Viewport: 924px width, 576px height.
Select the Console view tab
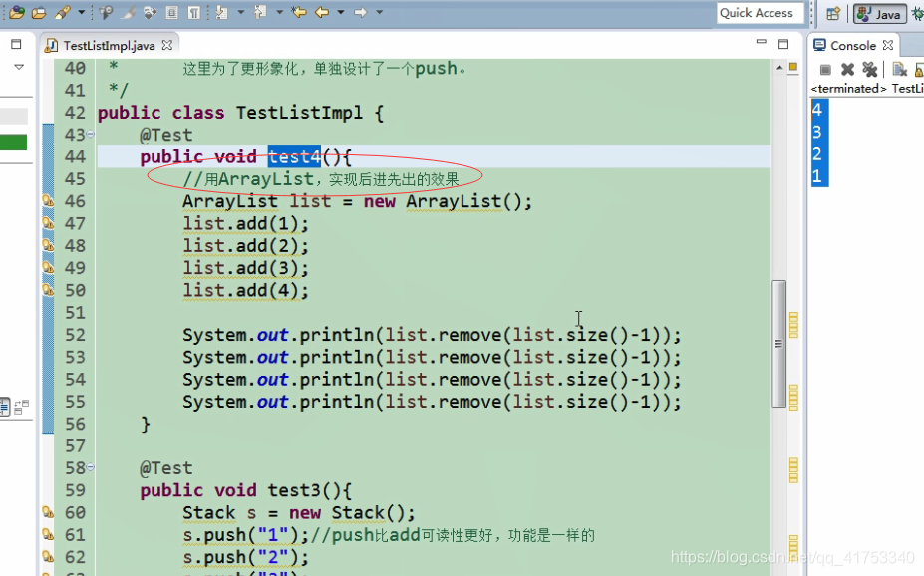[852, 46]
